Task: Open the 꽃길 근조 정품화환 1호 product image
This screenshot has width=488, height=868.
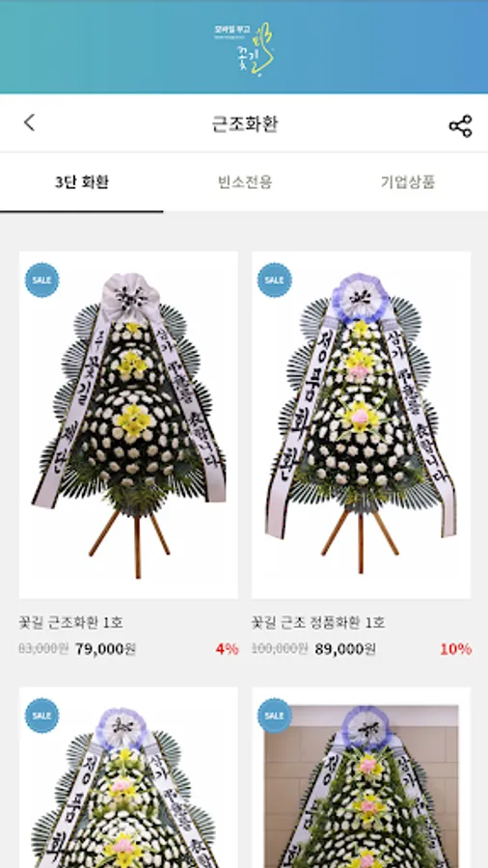Action: click(361, 424)
